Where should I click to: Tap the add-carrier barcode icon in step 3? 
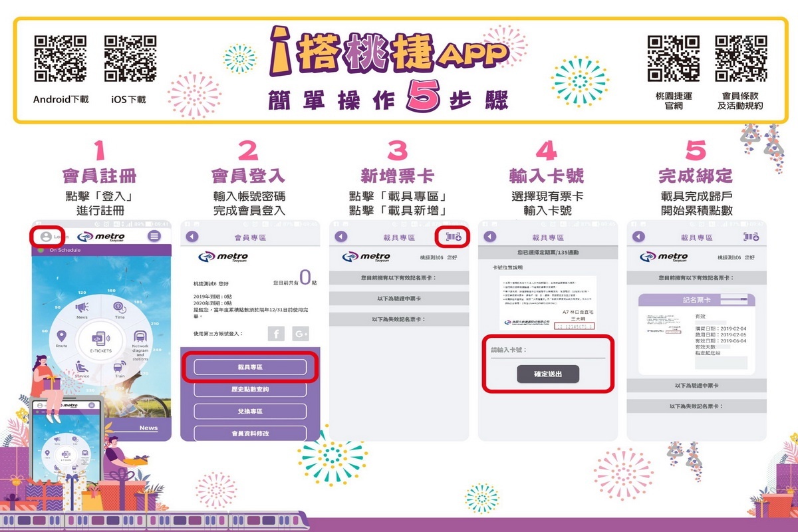pyautogui.click(x=454, y=236)
